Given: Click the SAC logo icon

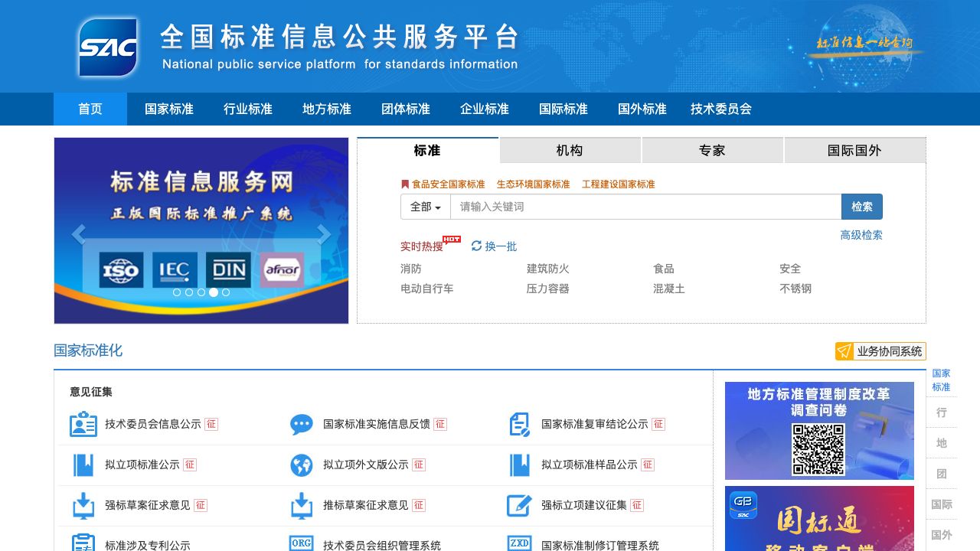Looking at the screenshot, I should click(x=108, y=47).
